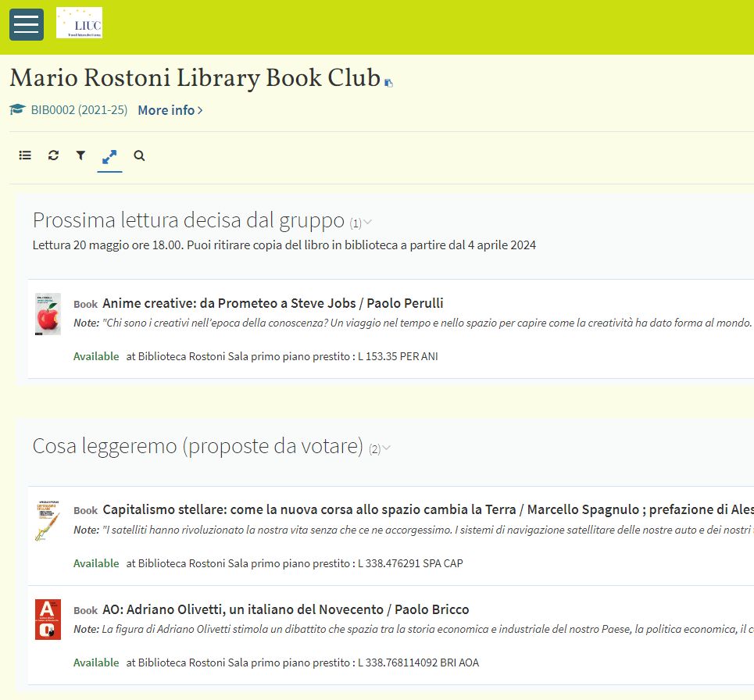This screenshot has height=700, width=754.
Task: Click the list view toolbar icon
Action: pyautogui.click(x=25, y=155)
